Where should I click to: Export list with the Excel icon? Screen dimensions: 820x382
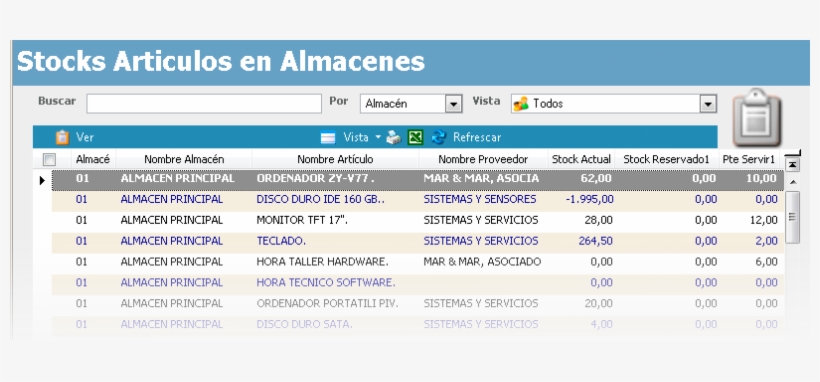[x=415, y=138]
